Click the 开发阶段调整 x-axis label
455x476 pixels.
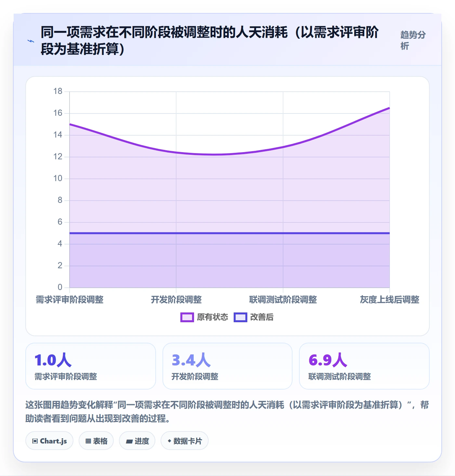coord(176,300)
